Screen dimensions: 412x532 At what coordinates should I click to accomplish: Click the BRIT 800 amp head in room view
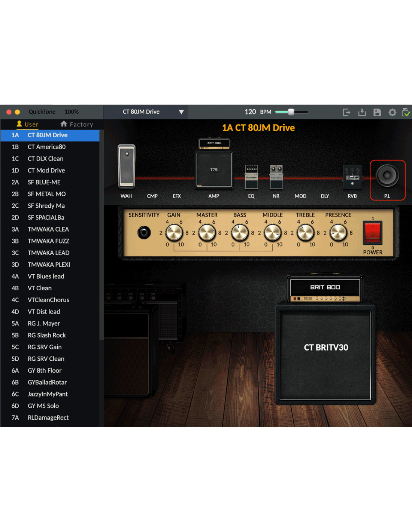coord(325,289)
